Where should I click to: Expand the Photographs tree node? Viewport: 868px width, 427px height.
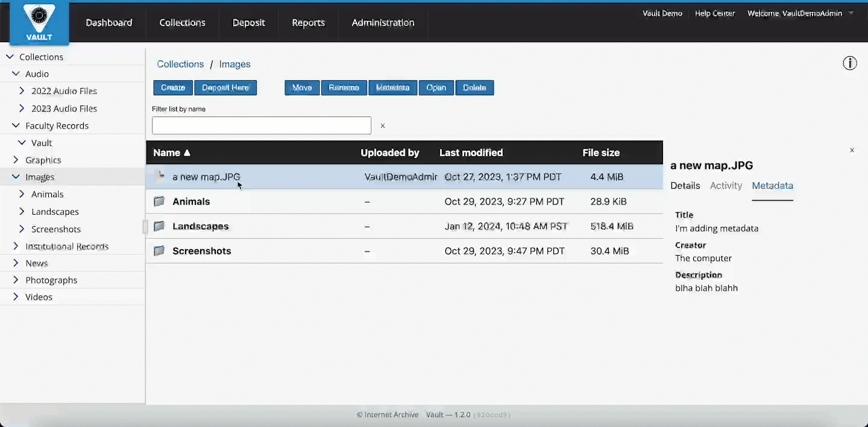16,280
